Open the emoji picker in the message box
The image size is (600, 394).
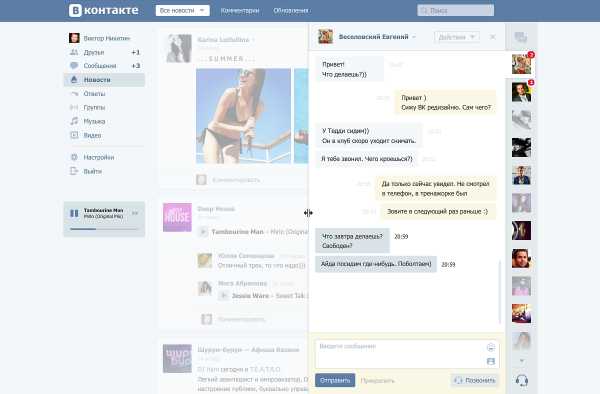coord(491,347)
